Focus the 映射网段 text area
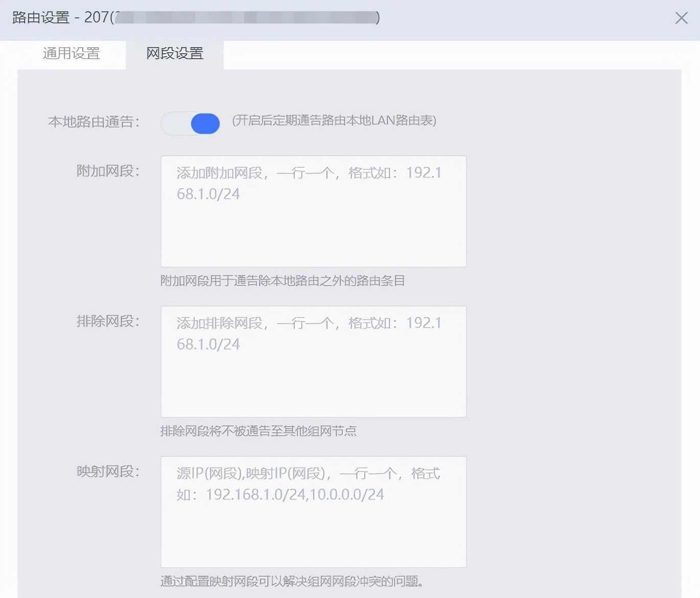The image size is (700, 598). tap(313, 512)
